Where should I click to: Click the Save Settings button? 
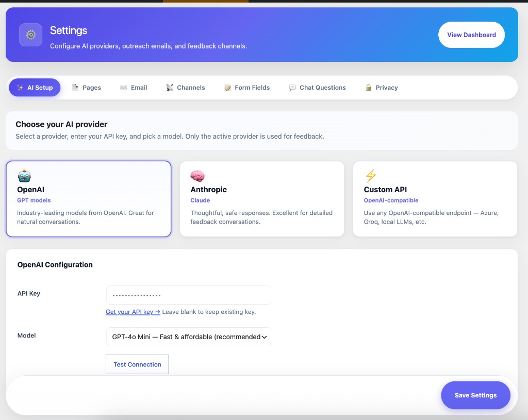coord(475,395)
